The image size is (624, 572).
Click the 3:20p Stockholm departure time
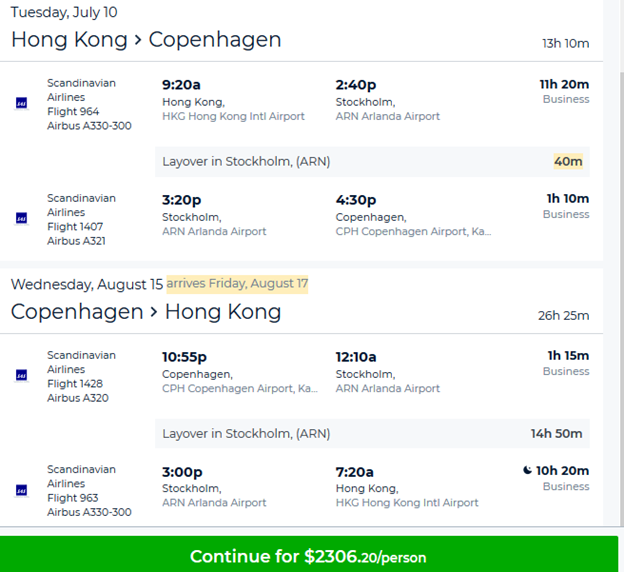pyautogui.click(x=182, y=200)
